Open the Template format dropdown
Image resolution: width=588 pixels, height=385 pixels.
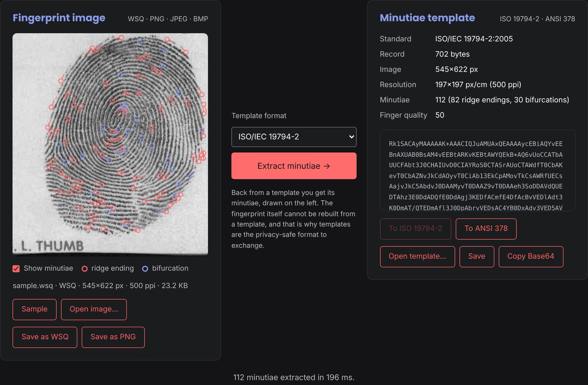tap(294, 137)
